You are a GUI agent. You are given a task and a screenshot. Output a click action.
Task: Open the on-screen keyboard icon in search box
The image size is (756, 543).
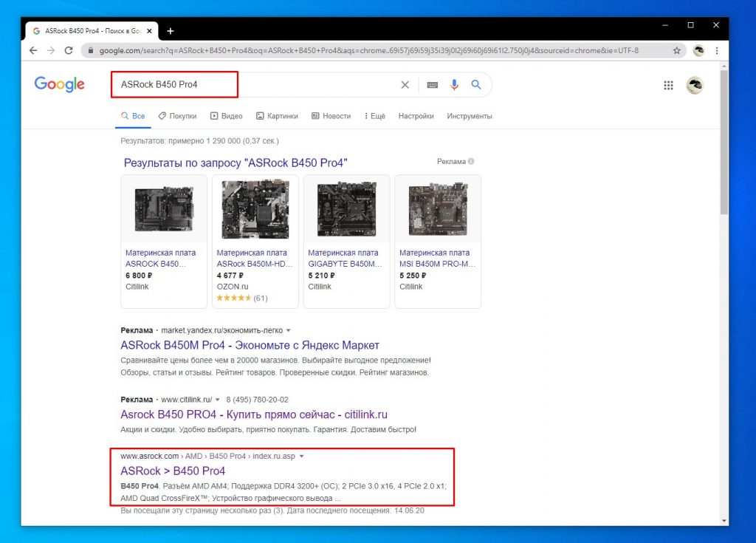433,85
